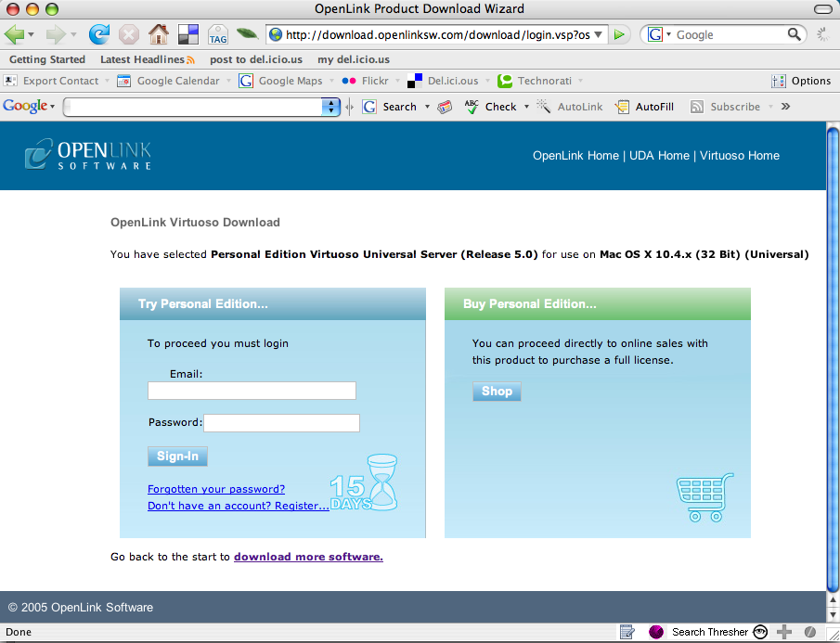The width and height of the screenshot is (840, 643).
Task: Open the post to del.icio.us bookmark
Action: click(256, 59)
